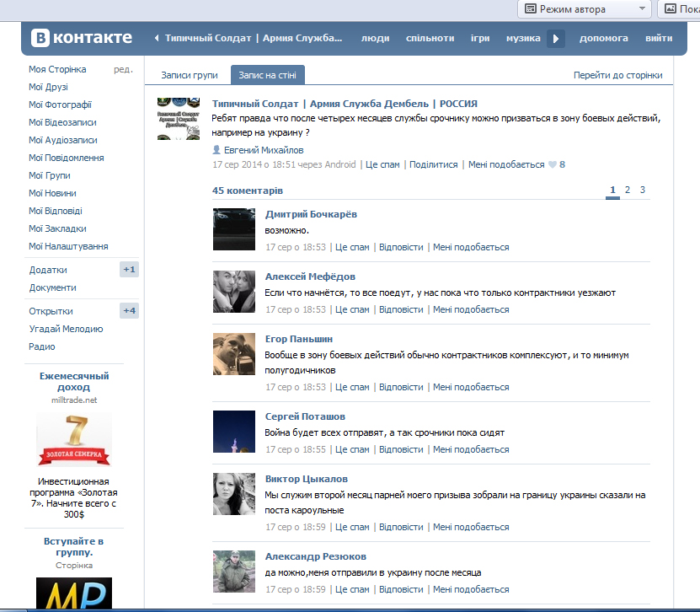Screen dimensions: 700x612
Task: Open the Типичный Солдат group title link in post
Action: pyautogui.click(x=345, y=104)
